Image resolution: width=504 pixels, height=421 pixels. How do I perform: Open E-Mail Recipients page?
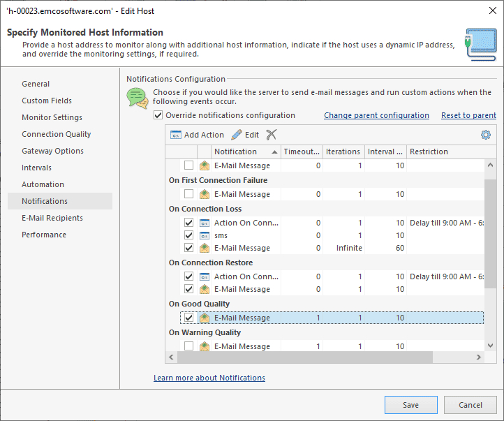(60, 218)
